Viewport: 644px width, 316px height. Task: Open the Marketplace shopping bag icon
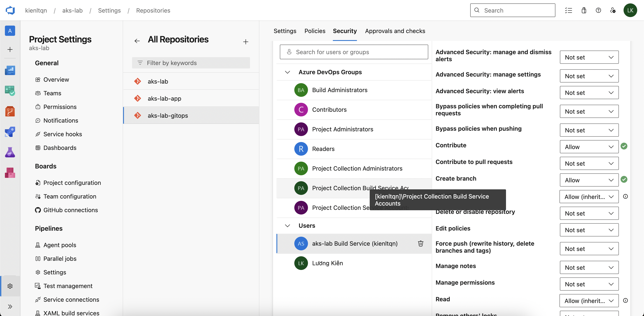pyautogui.click(x=584, y=10)
